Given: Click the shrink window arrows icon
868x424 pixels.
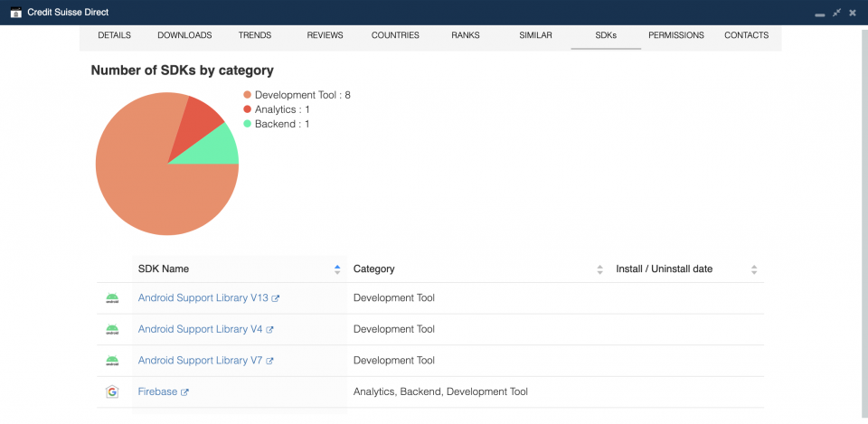Looking at the screenshot, I should (x=836, y=12).
